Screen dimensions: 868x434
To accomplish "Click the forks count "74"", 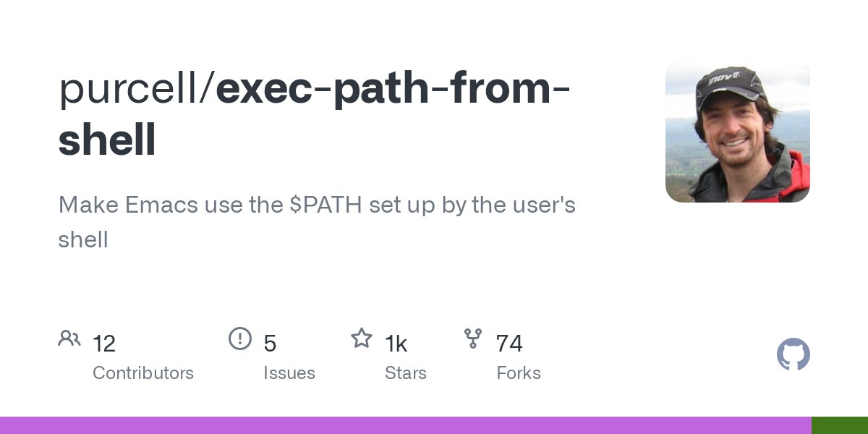I will (x=509, y=344).
